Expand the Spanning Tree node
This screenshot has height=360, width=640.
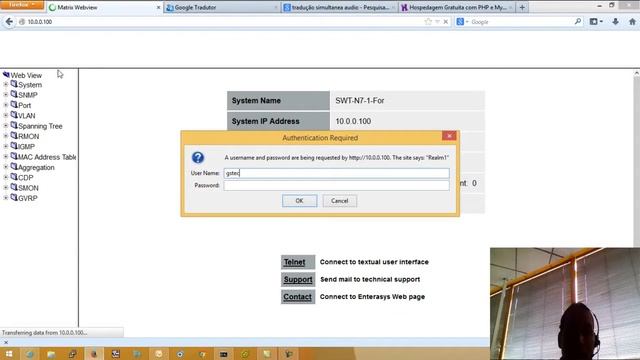point(6,126)
